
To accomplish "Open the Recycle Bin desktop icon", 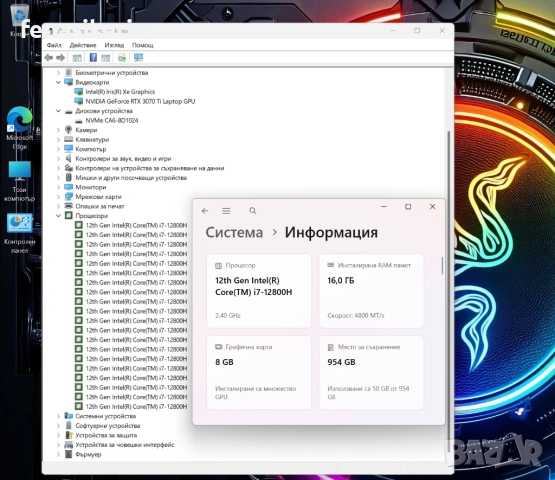I will 19,19.
